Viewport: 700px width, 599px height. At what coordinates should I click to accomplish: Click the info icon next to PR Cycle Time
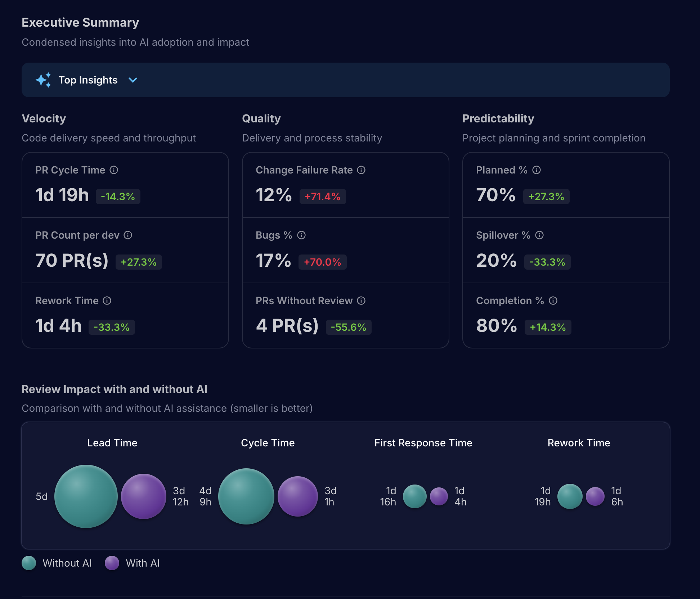pyautogui.click(x=114, y=170)
